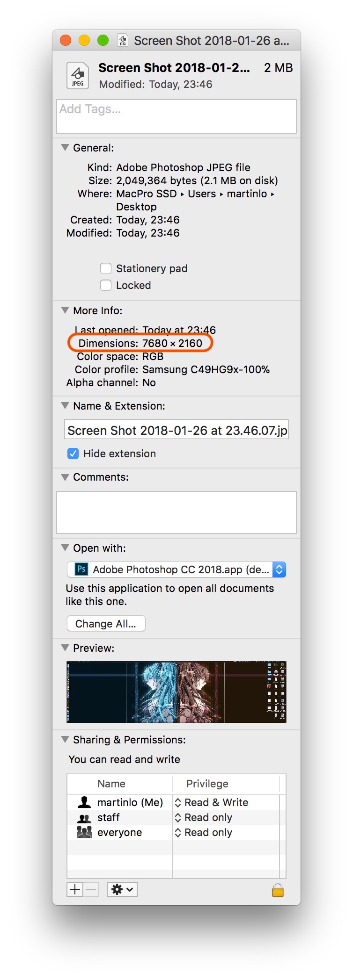The width and height of the screenshot is (353, 980).
Task: Open the gear action menu
Action: 122,889
